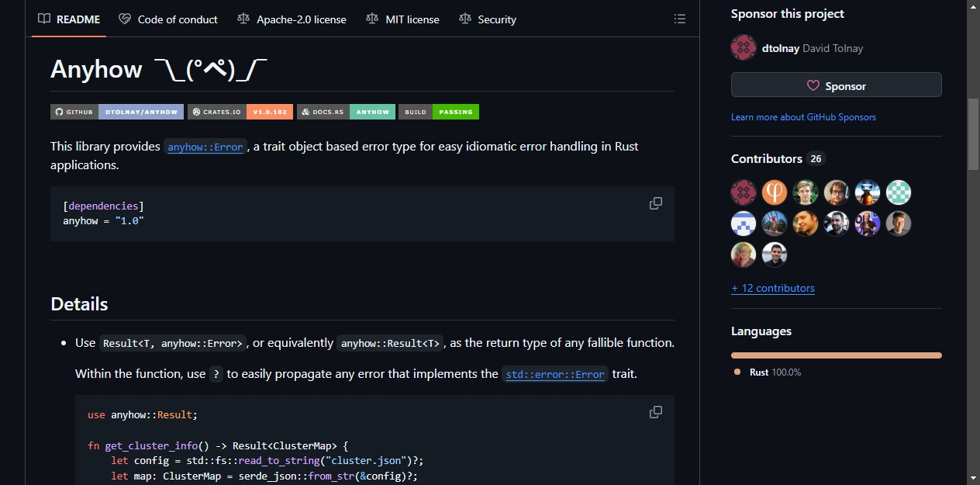Show the + 12 contributors link
This screenshot has width=980, height=485.
click(773, 288)
